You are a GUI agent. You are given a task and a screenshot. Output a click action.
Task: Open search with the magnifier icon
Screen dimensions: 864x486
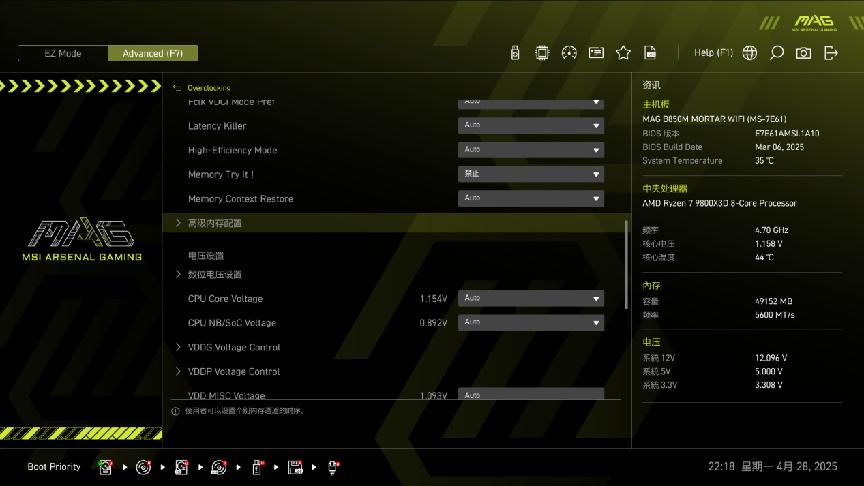pos(776,53)
